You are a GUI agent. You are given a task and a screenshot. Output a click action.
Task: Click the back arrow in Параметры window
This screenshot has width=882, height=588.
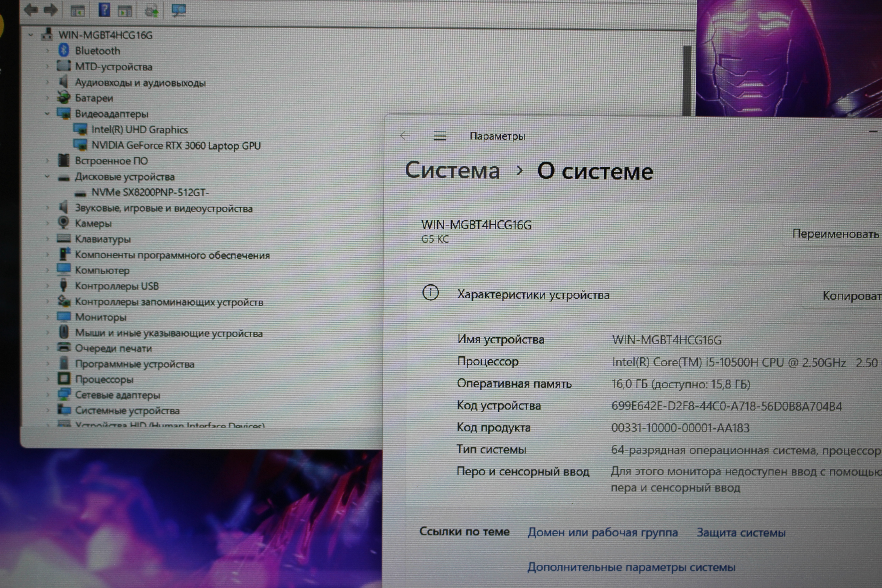[x=405, y=136]
